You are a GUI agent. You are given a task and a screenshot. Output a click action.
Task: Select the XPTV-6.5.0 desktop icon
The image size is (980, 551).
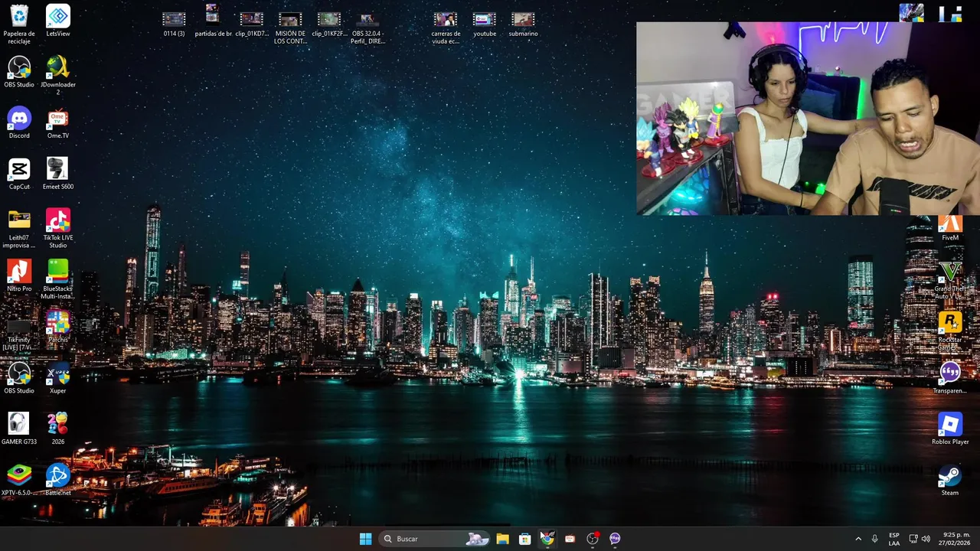tap(19, 480)
